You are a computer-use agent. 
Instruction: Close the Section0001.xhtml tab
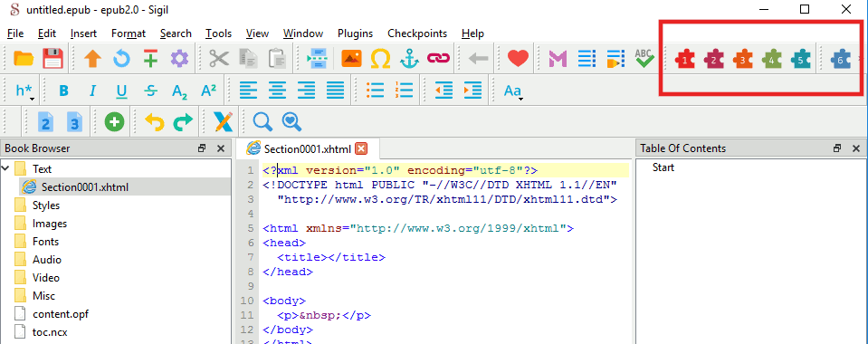361,148
